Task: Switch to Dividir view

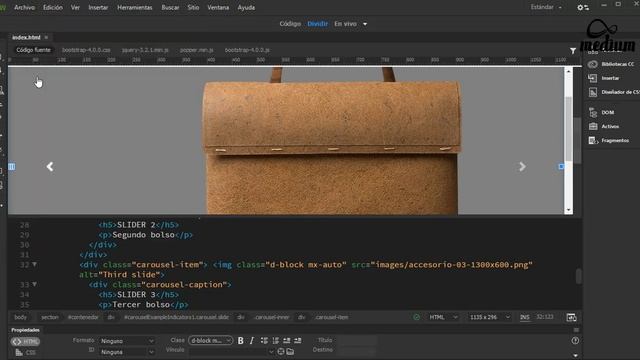Action: click(318, 24)
